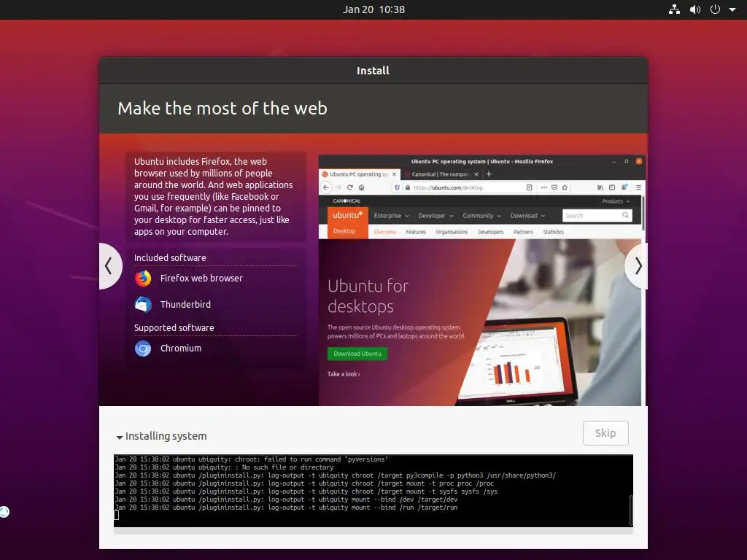Select the Overview sub-navigation item
747x560 pixels.
[385, 232]
